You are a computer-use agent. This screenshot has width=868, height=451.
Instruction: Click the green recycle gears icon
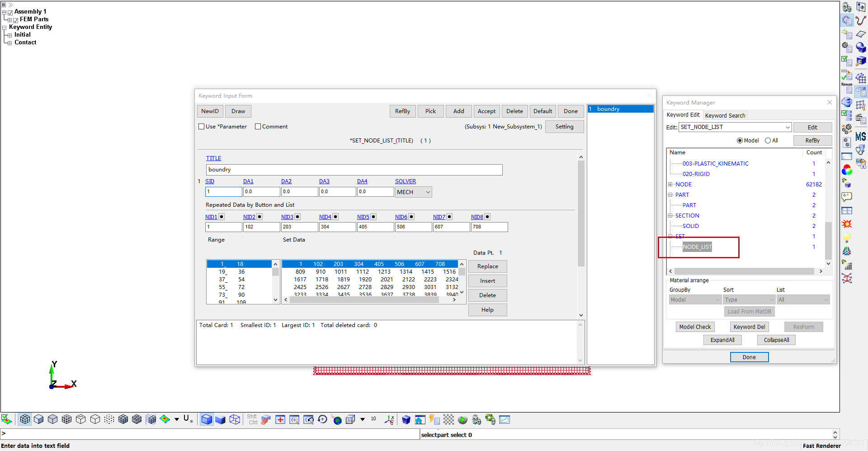491,419
